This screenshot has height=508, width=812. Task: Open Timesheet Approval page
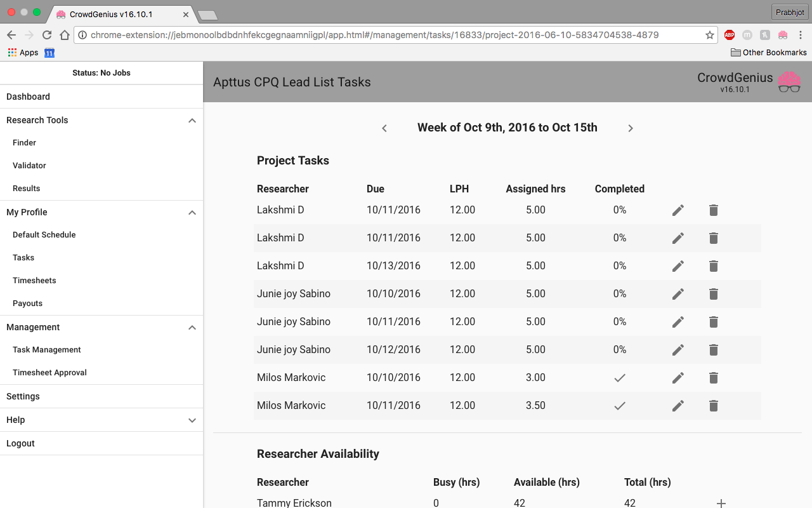[x=101, y=373]
